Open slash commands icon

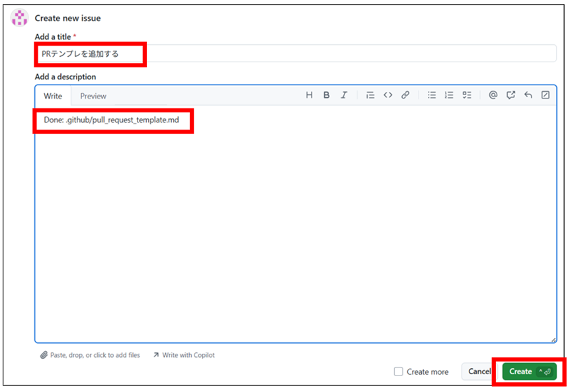pos(546,95)
